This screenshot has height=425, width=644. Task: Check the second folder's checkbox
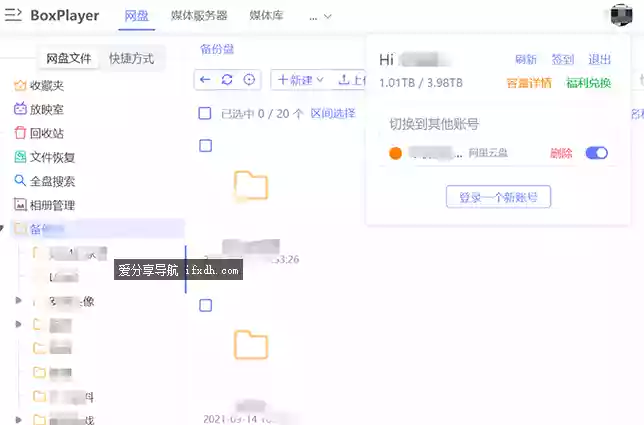pyautogui.click(x=205, y=305)
